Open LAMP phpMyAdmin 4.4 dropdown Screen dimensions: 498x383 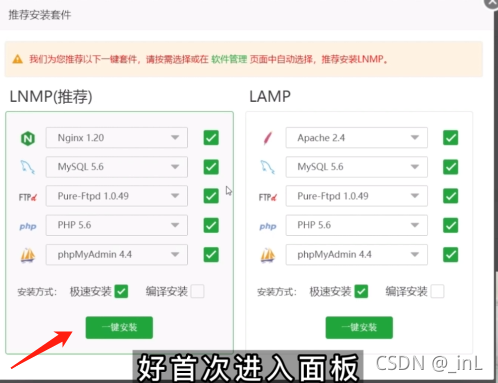pos(357,255)
